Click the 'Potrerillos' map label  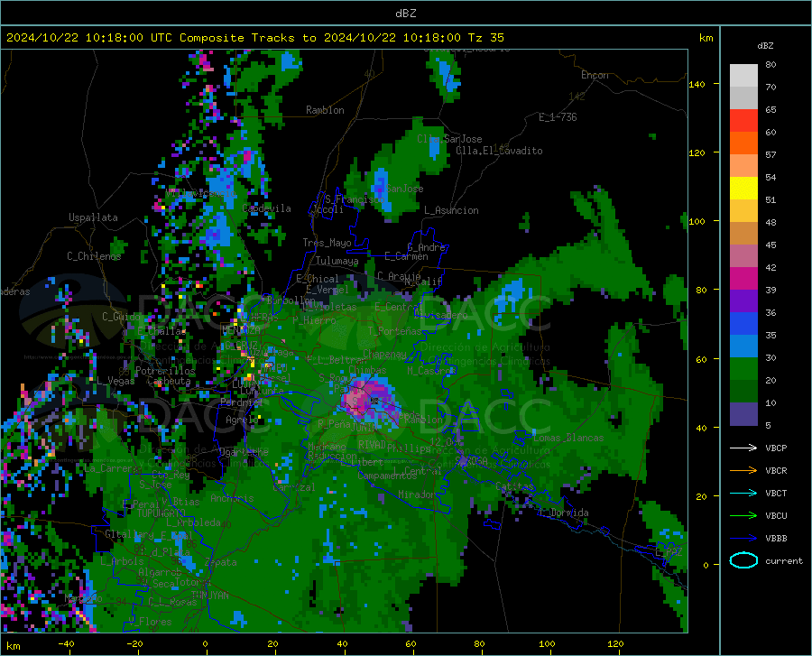pos(165,371)
